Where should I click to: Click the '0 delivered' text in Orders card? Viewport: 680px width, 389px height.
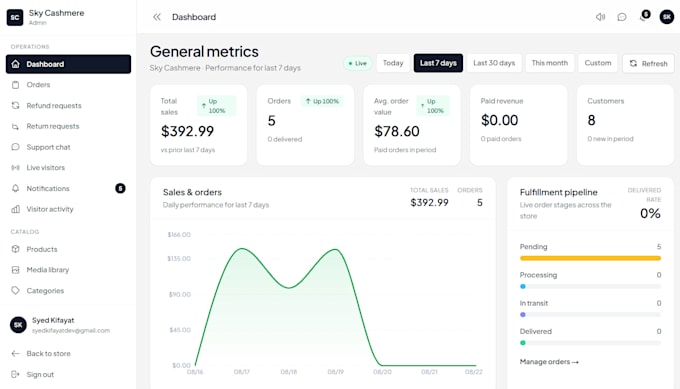[x=284, y=139]
